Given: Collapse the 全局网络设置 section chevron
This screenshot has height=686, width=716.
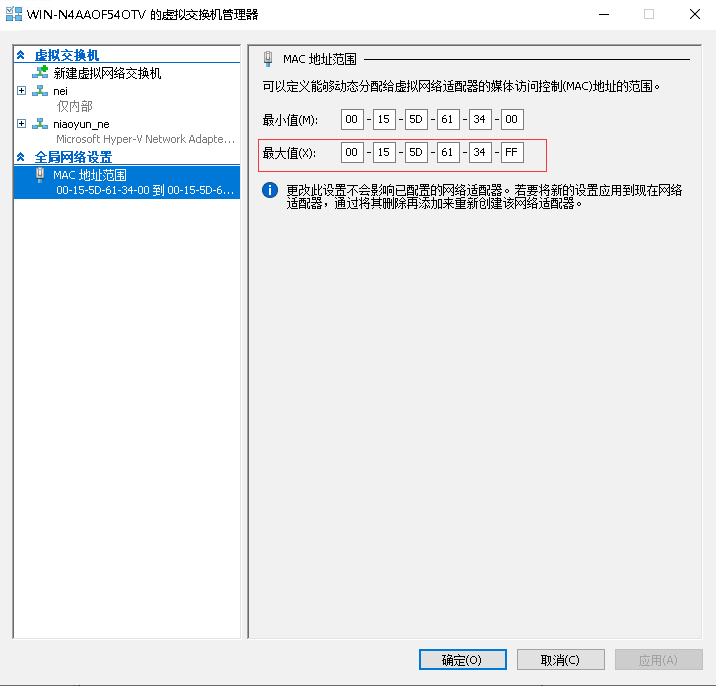Looking at the screenshot, I should point(21,157).
